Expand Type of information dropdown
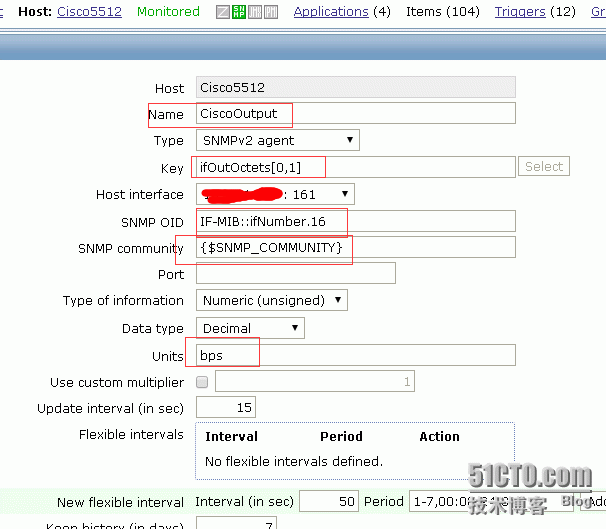 tap(272, 300)
